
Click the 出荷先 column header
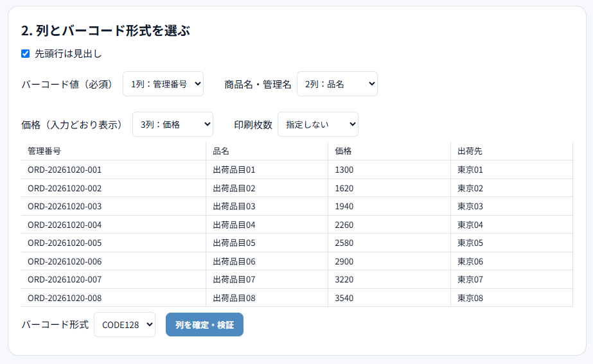[x=511, y=152]
